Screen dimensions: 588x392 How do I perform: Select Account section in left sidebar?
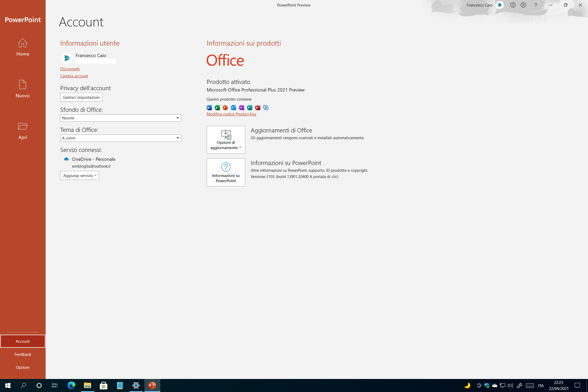22,341
